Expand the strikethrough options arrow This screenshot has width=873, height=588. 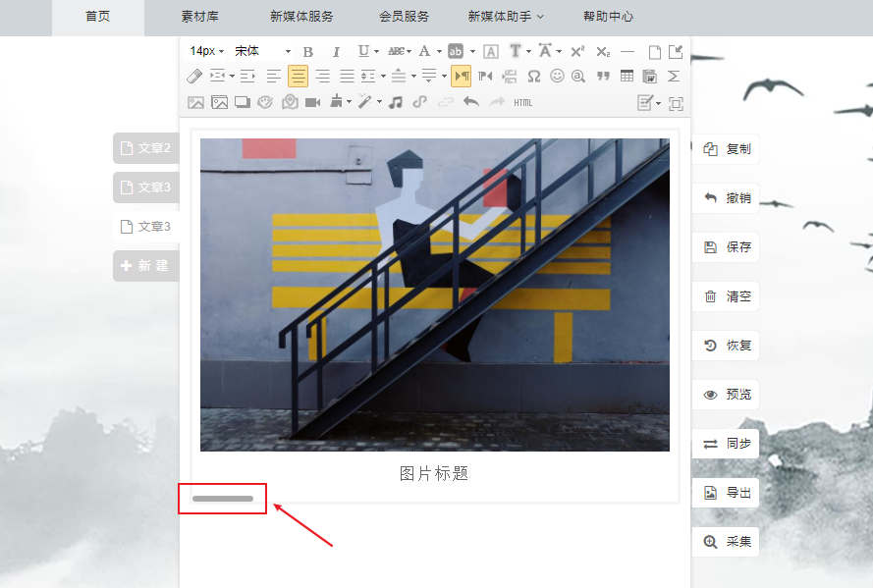409,52
